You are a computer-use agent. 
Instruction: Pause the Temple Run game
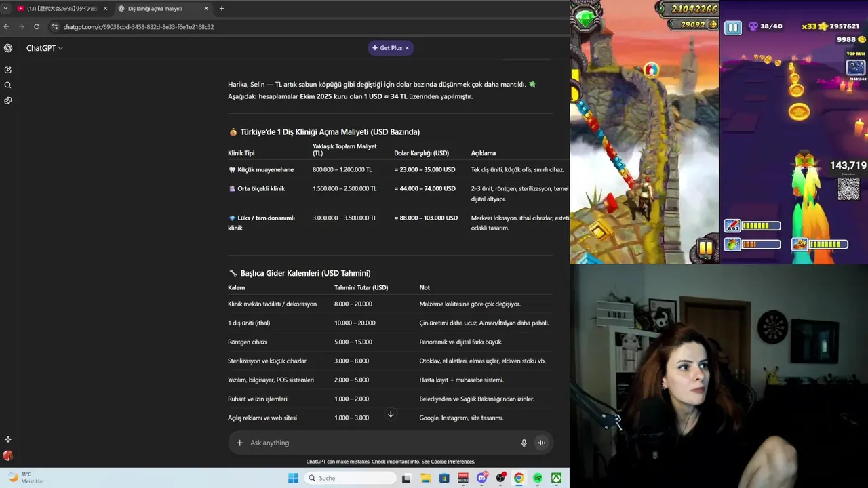[x=706, y=248]
